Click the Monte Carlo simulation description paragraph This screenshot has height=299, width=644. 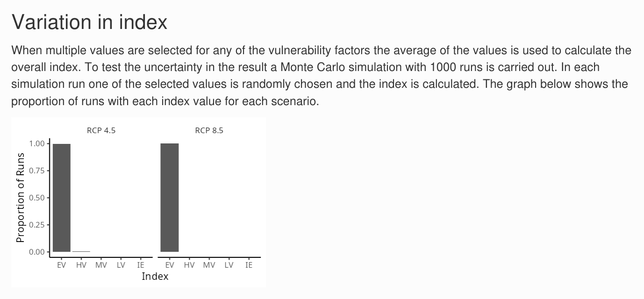pyautogui.click(x=321, y=76)
